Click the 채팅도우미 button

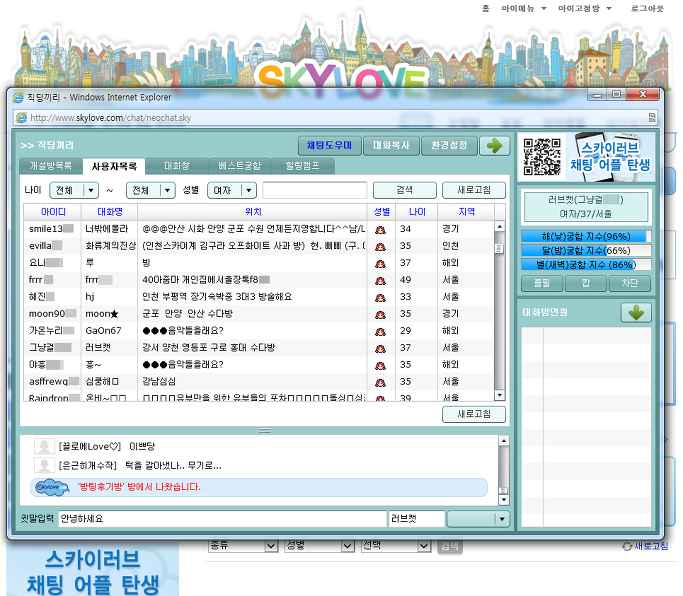pyautogui.click(x=329, y=146)
